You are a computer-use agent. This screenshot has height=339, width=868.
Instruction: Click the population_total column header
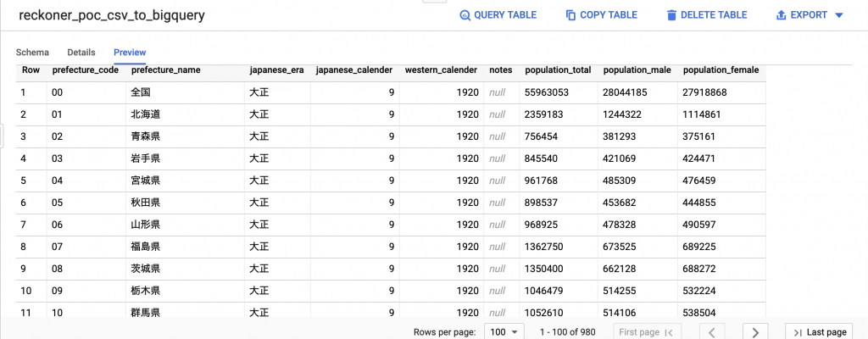[559, 69]
